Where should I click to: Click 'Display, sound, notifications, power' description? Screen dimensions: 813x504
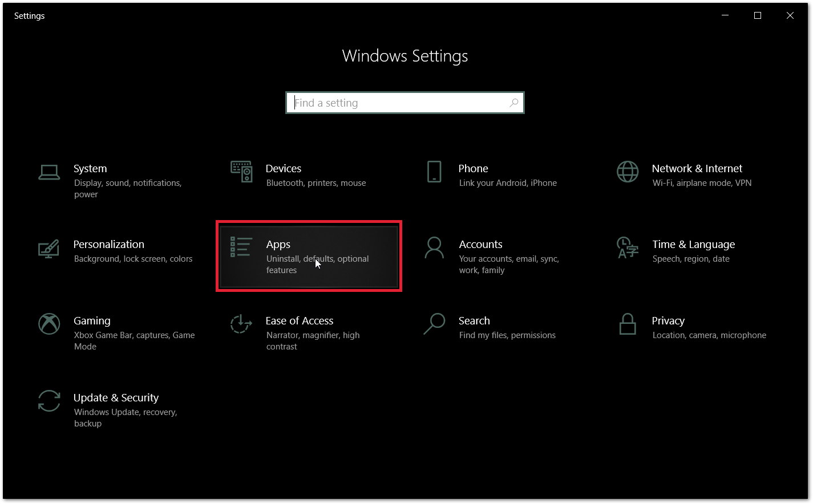[x=128, y=189]
